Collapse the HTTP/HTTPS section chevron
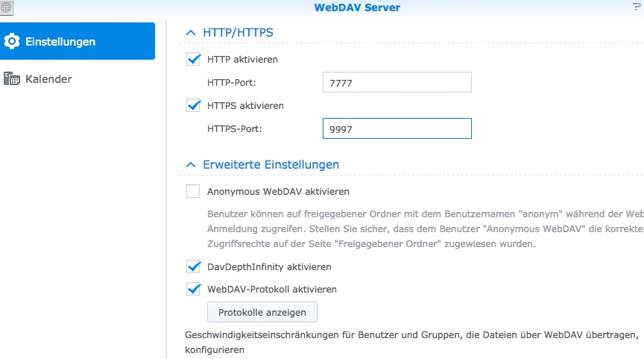 [190, 33]
